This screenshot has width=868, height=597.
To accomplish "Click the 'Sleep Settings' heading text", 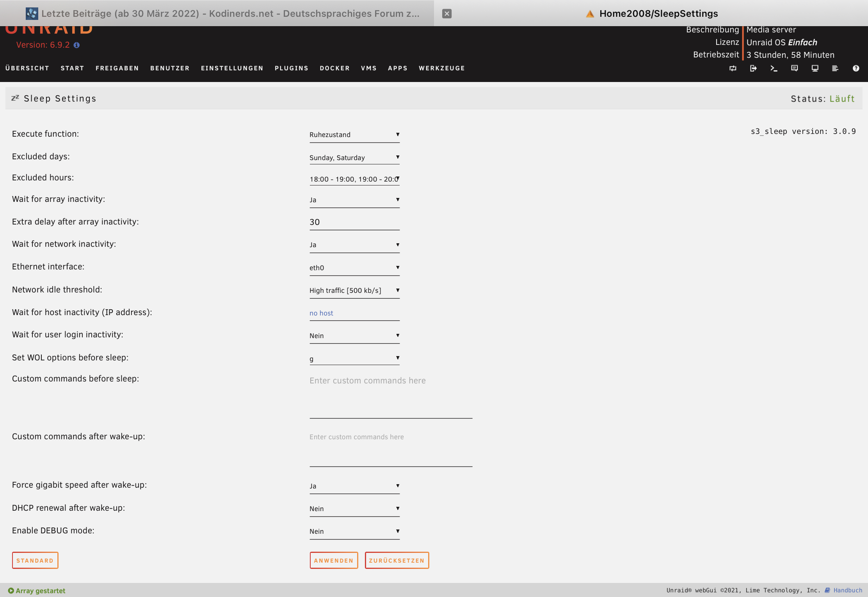I will pos(60,98).
